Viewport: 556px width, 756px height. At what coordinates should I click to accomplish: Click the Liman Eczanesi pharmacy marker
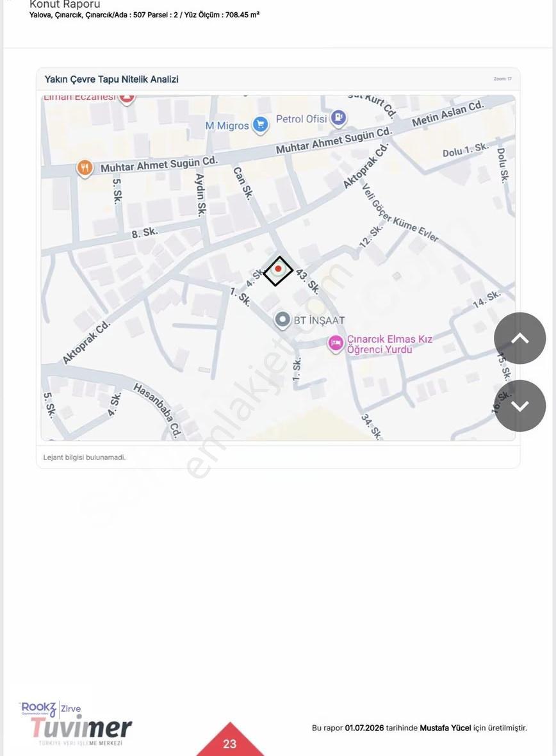[126, 98]
